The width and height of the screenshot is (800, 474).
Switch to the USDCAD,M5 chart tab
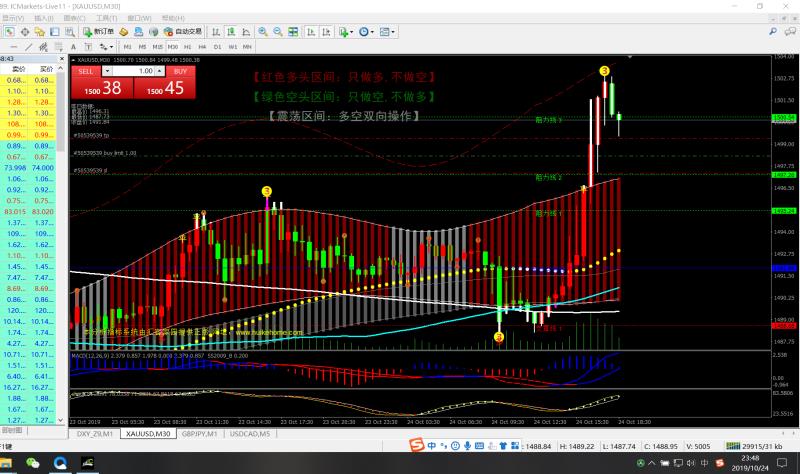(249, 434)
